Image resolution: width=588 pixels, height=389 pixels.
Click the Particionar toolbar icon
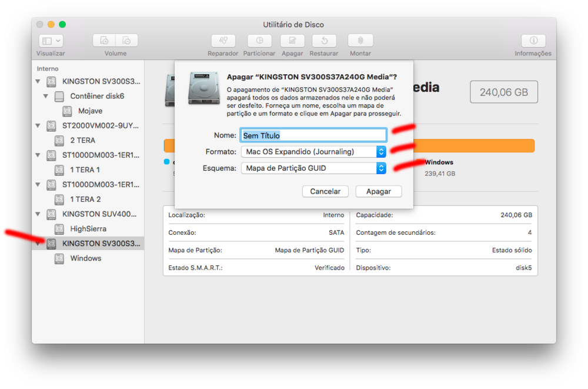[x=258, y=41]
